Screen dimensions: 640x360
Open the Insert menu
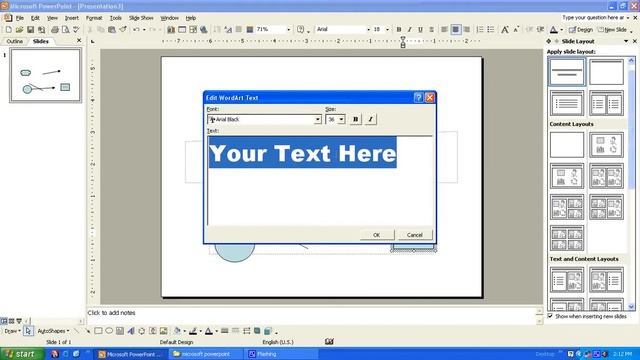[71, 18]
